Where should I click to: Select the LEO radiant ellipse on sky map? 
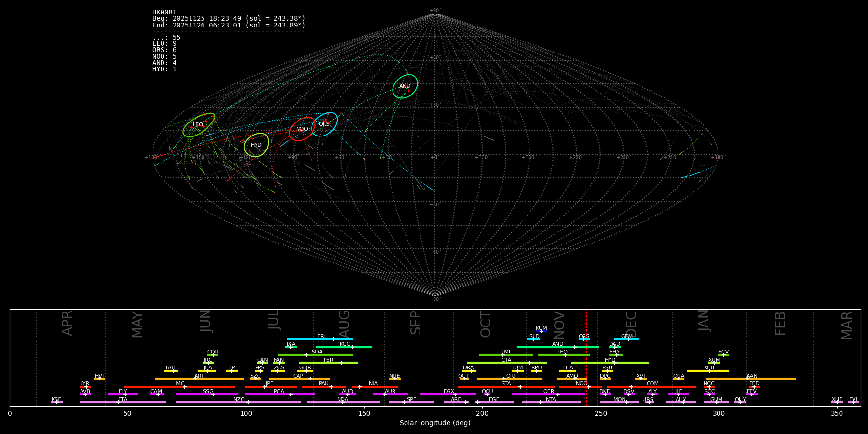pyautogui.click(x=199, y=125)
